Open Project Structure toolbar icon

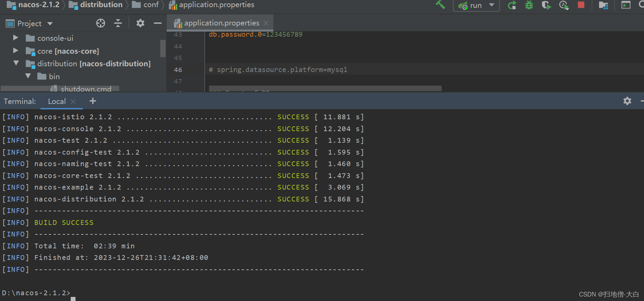point(604,5)
